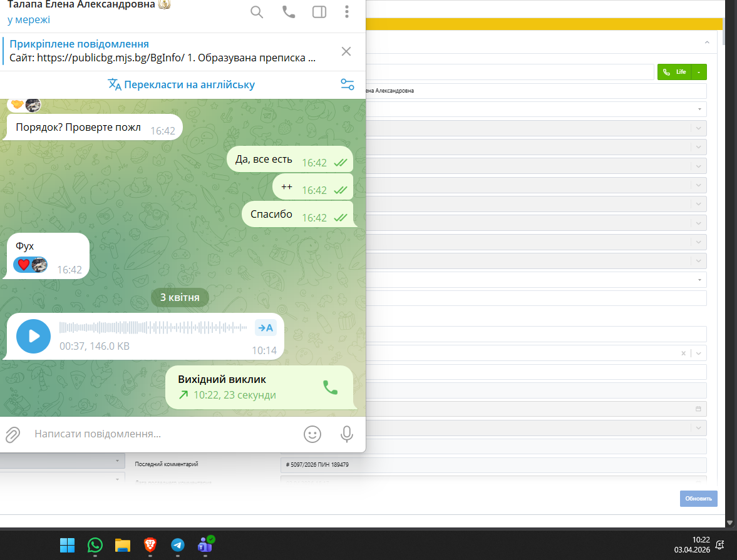Open Microsoft Teams from the taskbar
This screenshot has height=560, width=737.
(x=205, y=545)
